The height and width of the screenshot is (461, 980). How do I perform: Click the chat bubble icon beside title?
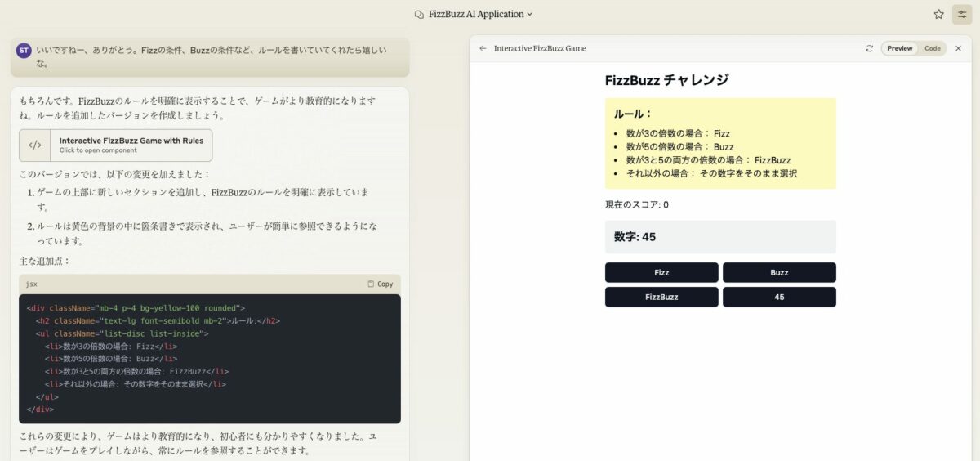[x=419, y=14]
